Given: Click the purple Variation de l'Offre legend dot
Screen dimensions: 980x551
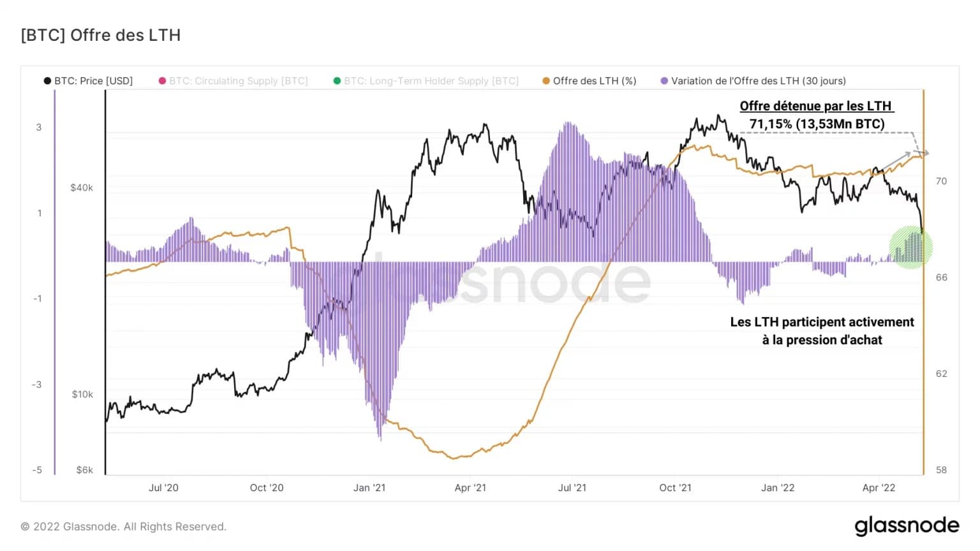Looking at the screenshot, I should [664, 81].
